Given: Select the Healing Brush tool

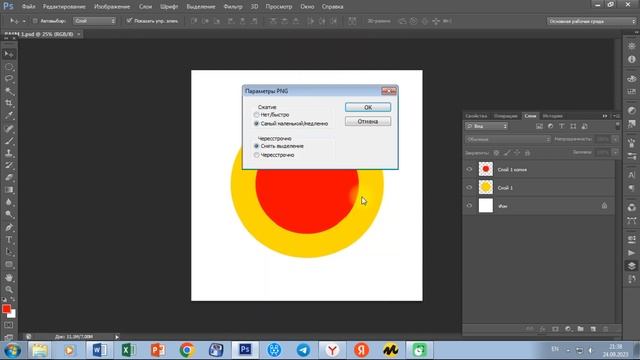Looking at the screenshot, I should (x=9, y=129).
